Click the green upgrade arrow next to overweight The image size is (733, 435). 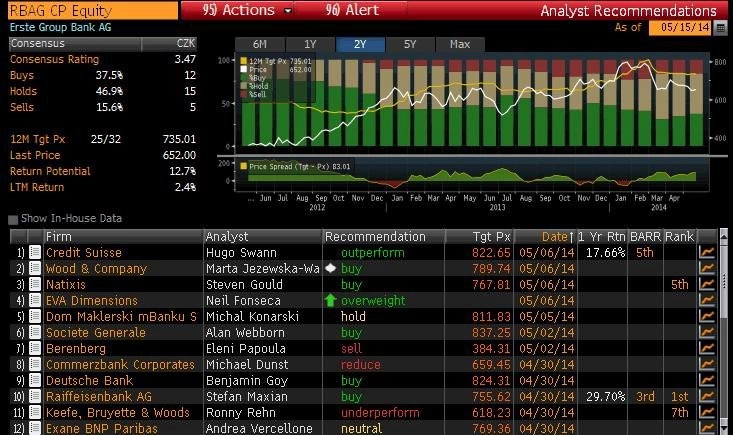(331, 300)
